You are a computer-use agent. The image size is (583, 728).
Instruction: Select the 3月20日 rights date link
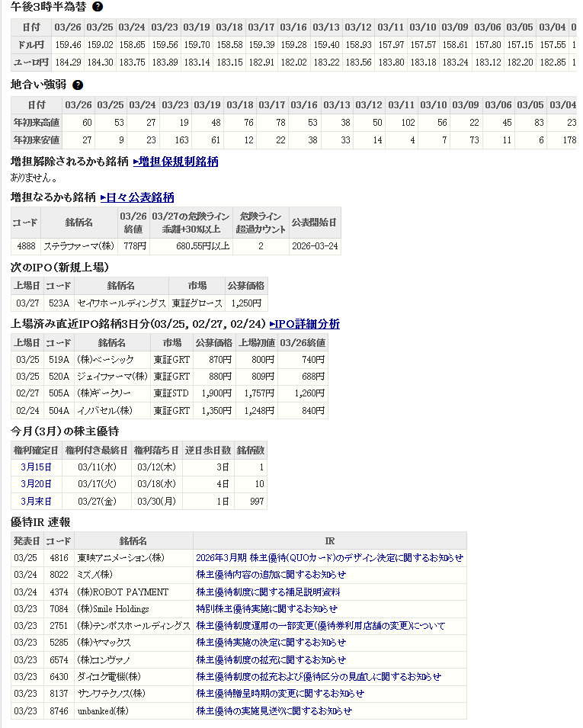pyautogui.click(x=37, y=484)
